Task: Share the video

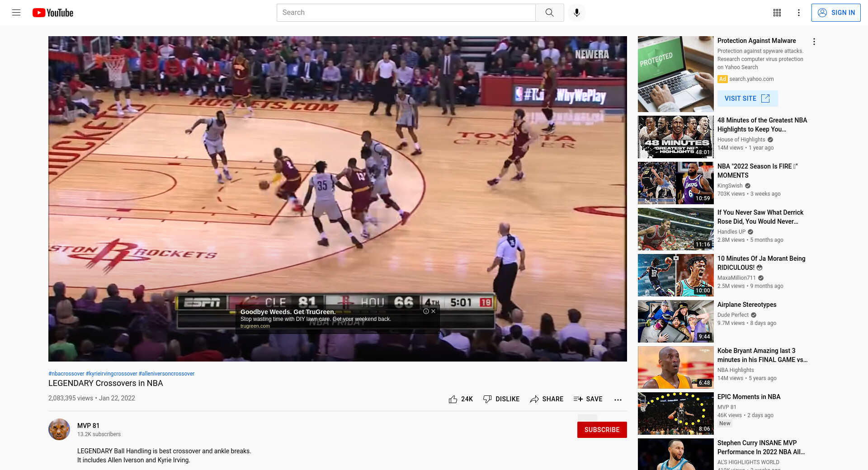Action: click(547, 399)
